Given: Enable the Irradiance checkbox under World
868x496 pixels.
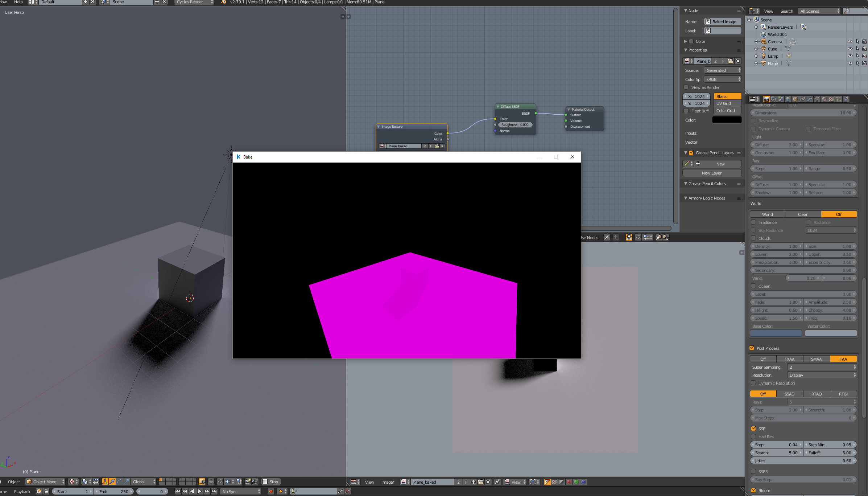Looking at the screenshot, I should tap(754, 222).
